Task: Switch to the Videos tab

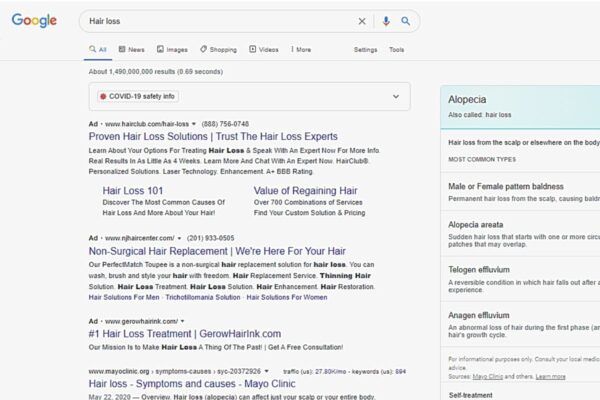Action: pos(264,49)
